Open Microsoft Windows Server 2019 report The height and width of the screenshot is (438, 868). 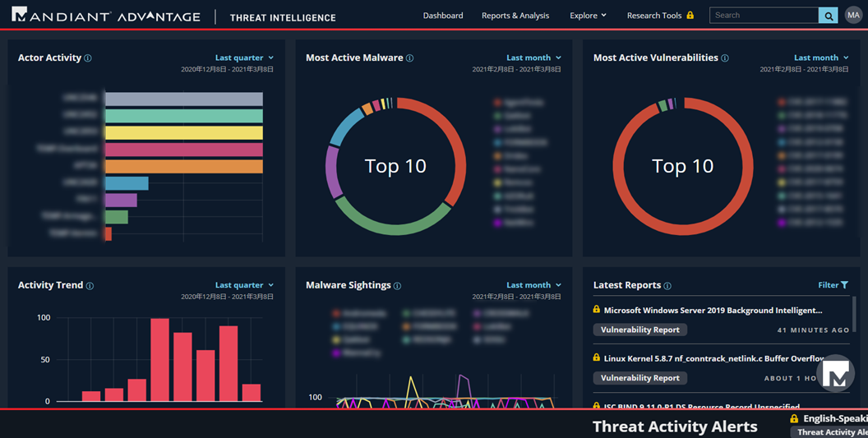pyautogui.click(x=713, y=310)
